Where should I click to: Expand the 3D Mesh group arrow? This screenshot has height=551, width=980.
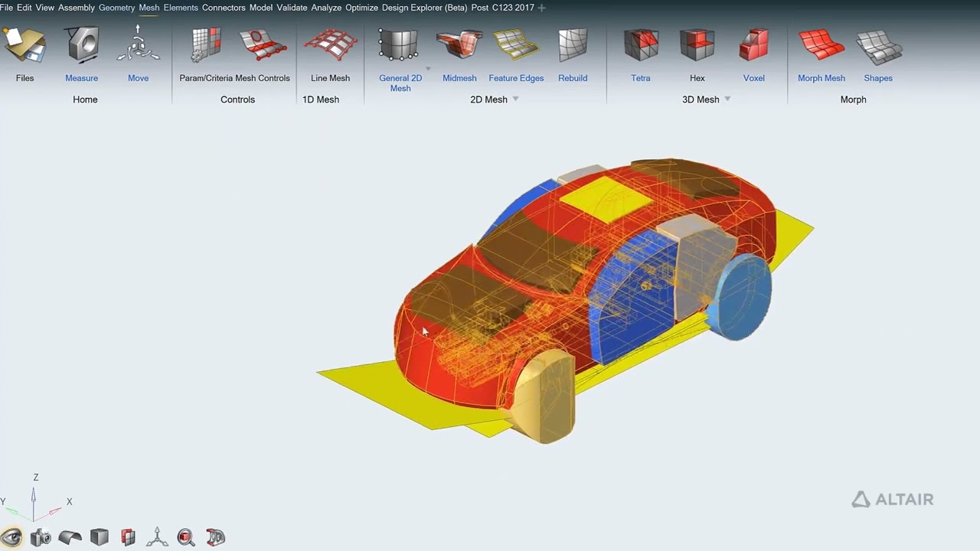point(727,99)
